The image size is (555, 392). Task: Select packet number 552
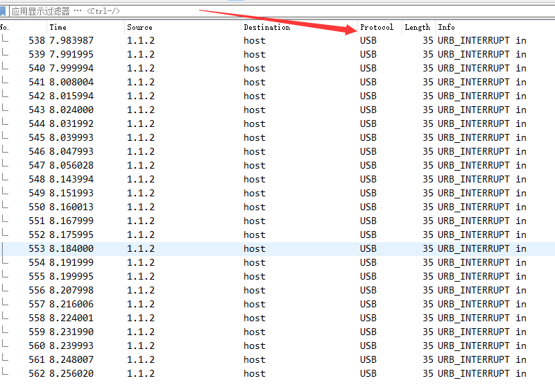click(277, 235)
